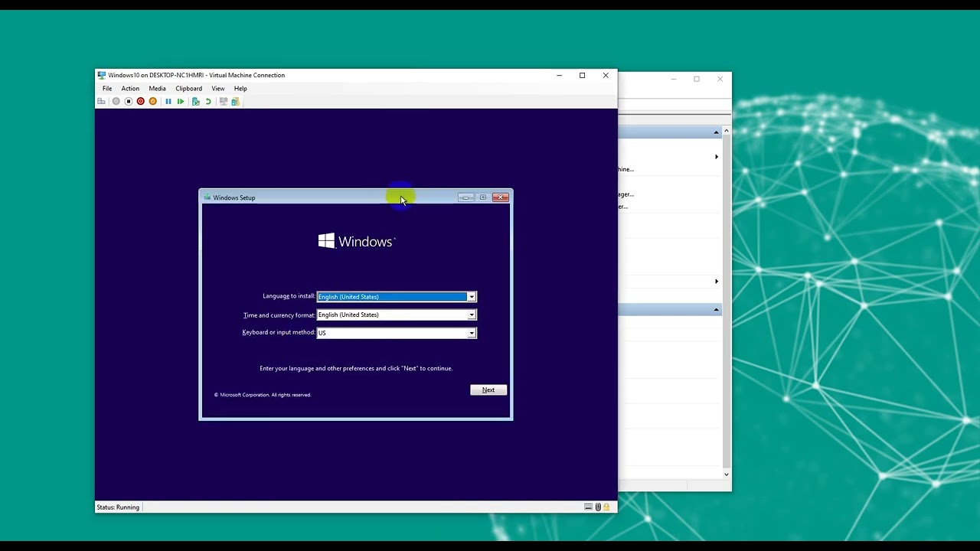This screenshot has width=980, height=551.
Task: Close the background Hyper-V Manager window
Action: click(720, 79)
